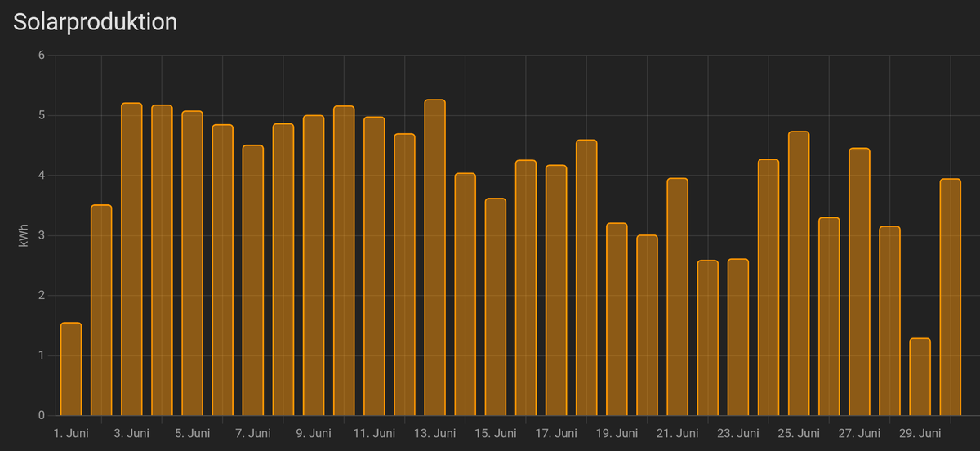980x451 pixels.
Task: Click the 28. Juni bar
Action: click(889, 321)
